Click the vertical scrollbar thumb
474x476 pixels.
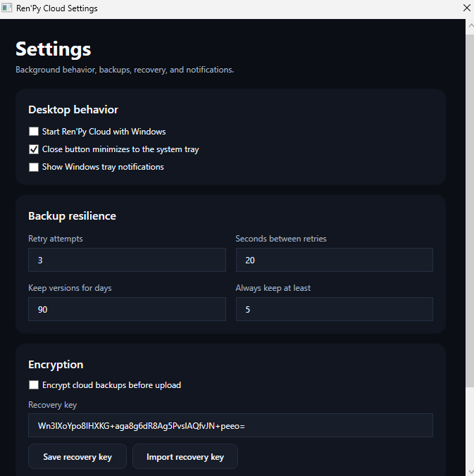(x=470, y=211)
